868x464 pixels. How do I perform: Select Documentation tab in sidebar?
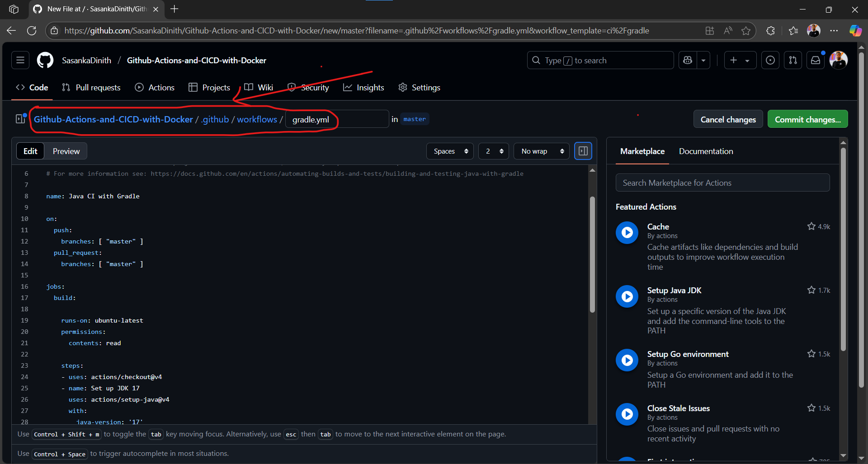pyautogui.click(x=706, y=151)
